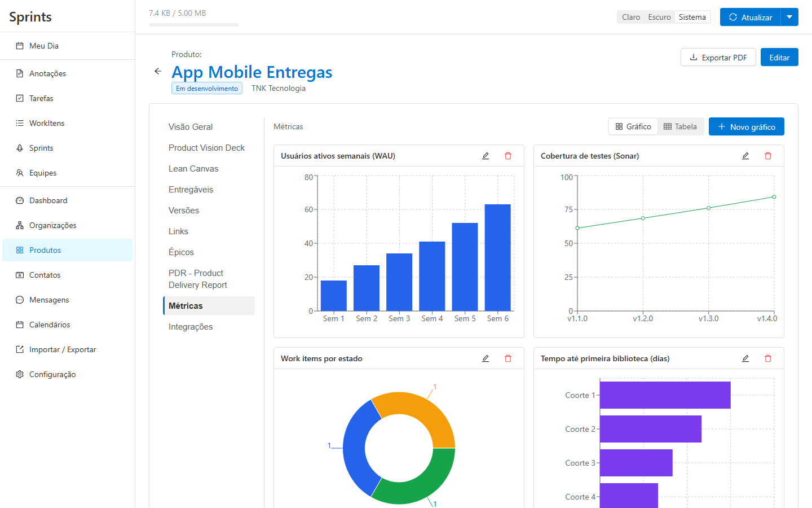Image resolution: width=812 pixels, height=508 pixels.
Task: Switch theme to Sistema
Action: (x=692, y=17)
